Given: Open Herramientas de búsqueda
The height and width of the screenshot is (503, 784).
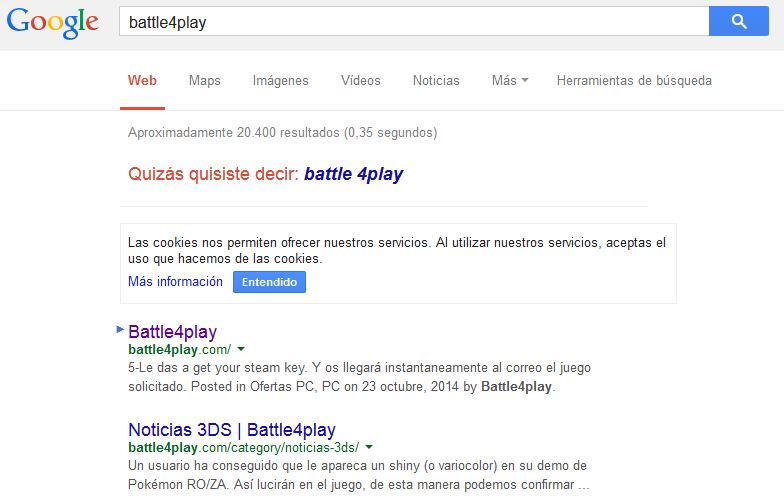Looking at the screenshot, I should [634, 81].
